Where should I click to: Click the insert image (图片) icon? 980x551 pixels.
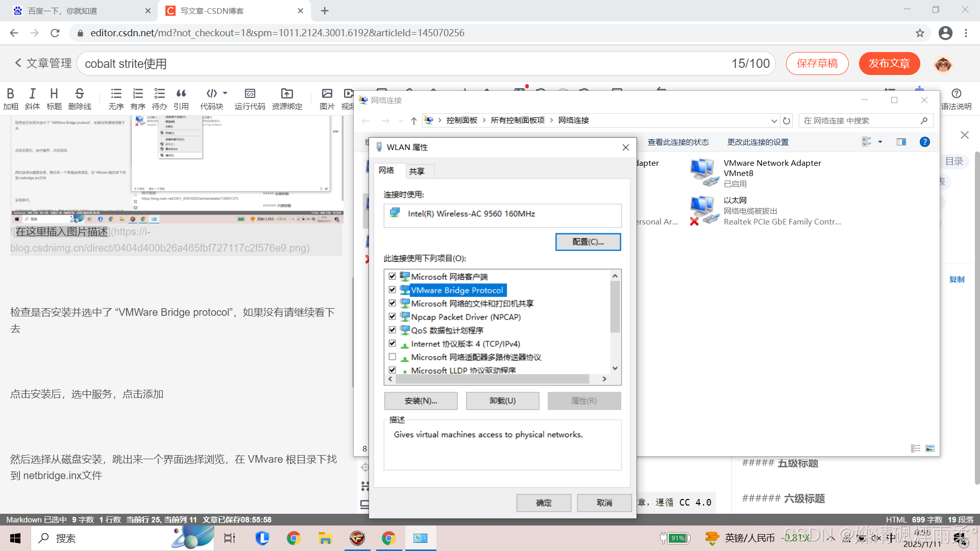[327, 94]
